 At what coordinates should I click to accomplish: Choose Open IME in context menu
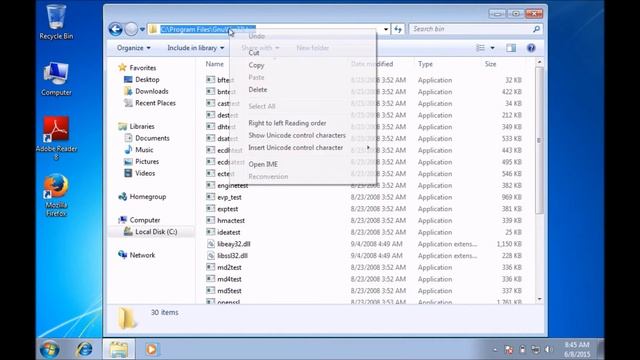263,164
